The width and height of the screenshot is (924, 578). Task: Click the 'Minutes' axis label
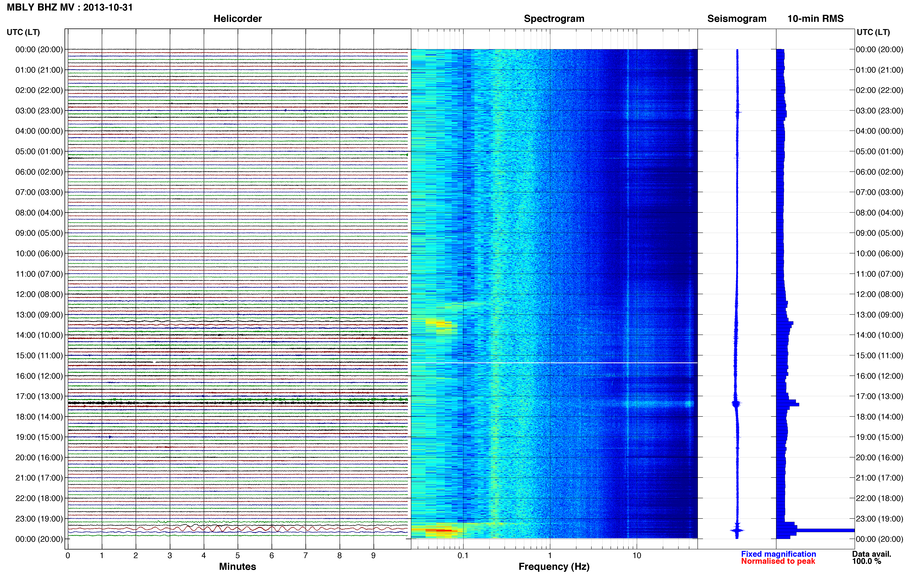click(x=238, y=566)
